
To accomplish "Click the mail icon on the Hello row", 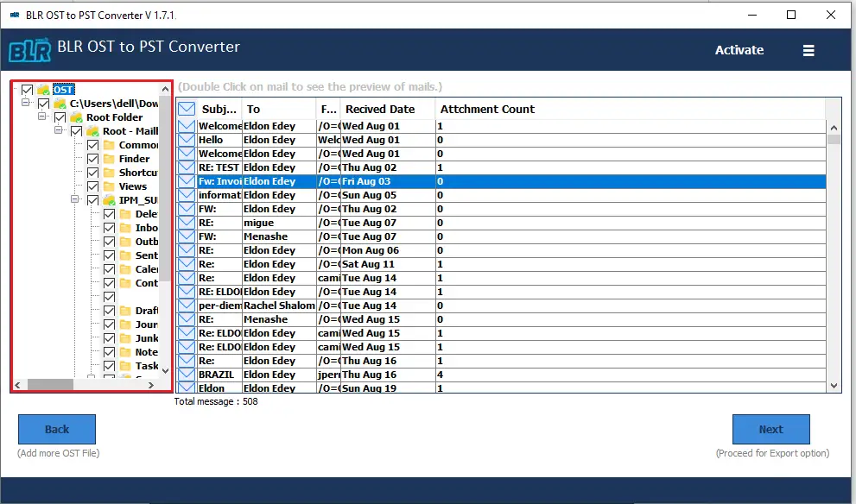I will point(185,139).
